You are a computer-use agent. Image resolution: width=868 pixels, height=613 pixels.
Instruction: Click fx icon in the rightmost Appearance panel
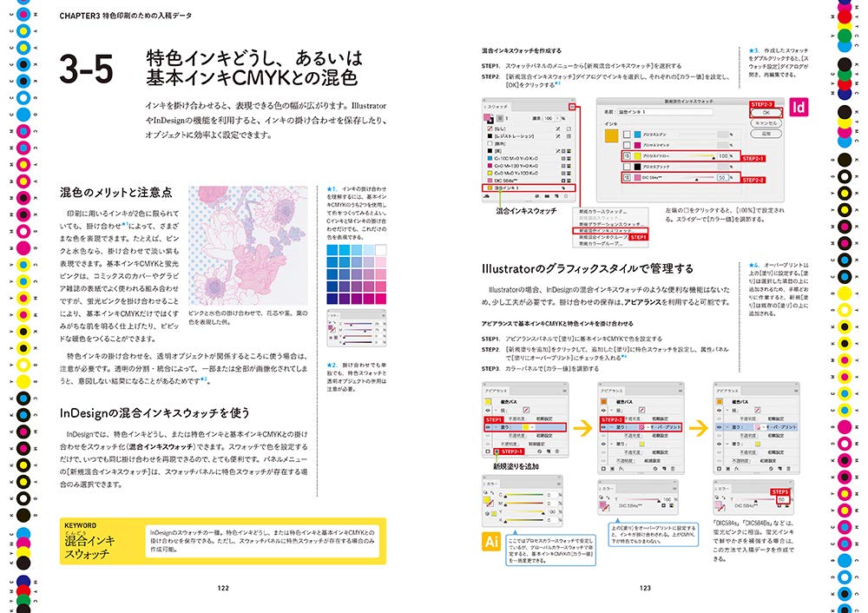coord(736,469)
